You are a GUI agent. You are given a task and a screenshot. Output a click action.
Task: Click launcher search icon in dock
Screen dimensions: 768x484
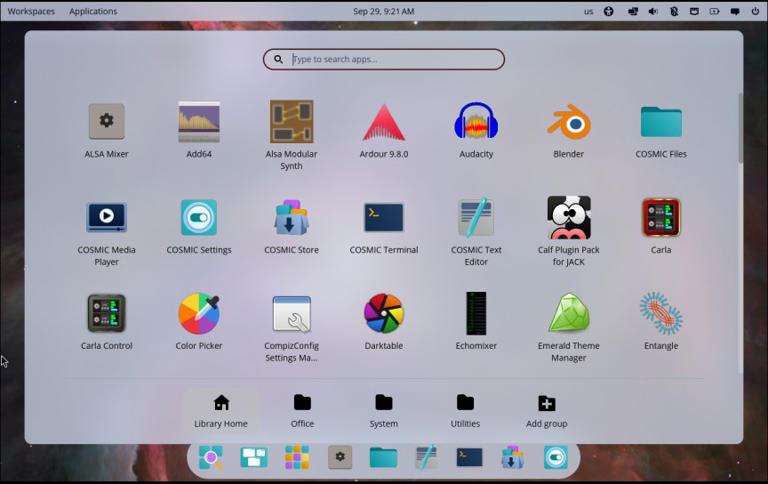pos(211,457)
